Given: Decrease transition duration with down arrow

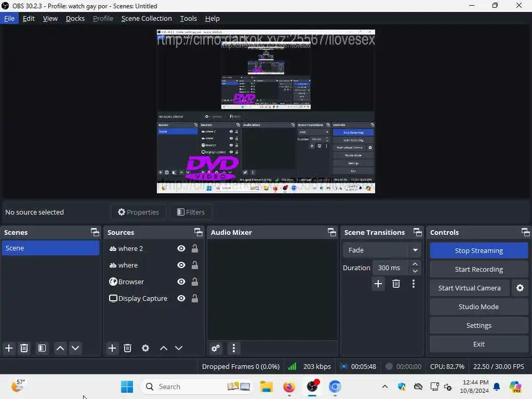Looking at the screenshot, I should [415, 271].
